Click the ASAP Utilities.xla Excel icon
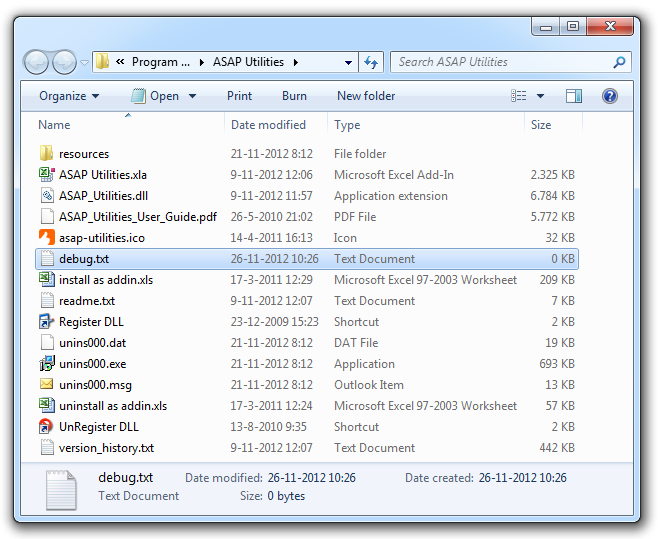Image resolution: width=659 pixels, height=539 pixels. tap(47, 174)
